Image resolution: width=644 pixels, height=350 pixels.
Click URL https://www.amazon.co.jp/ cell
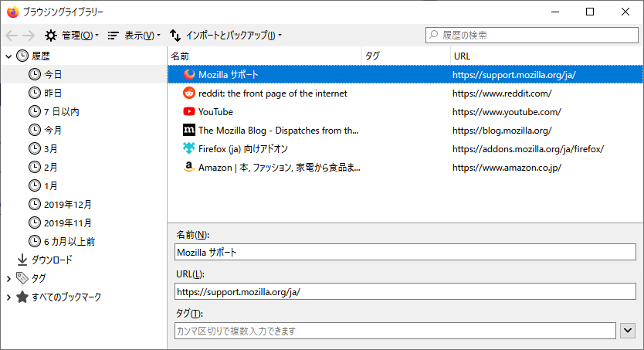point(507,167)
